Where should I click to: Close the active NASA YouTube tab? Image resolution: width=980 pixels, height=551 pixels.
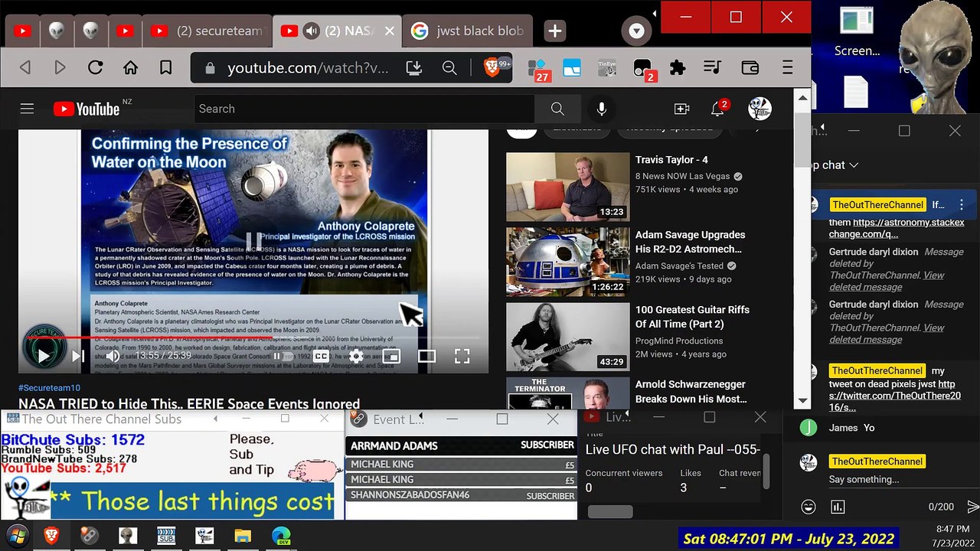pyautogui.click(x=389, y=31)
